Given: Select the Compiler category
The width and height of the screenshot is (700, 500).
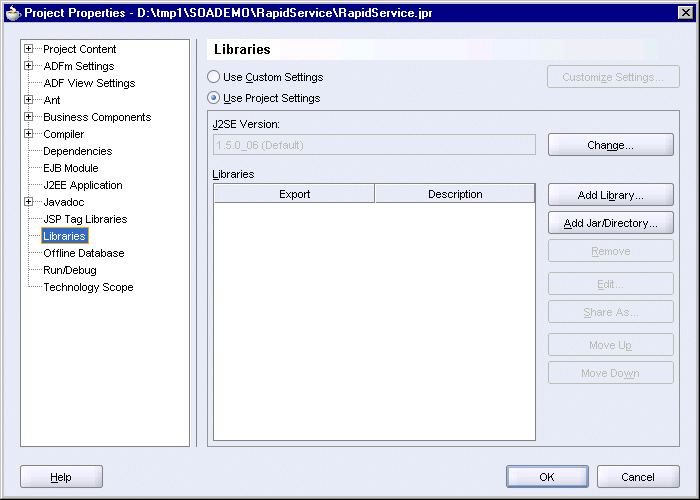Looking at the screenshot, I should pos(64,134).
